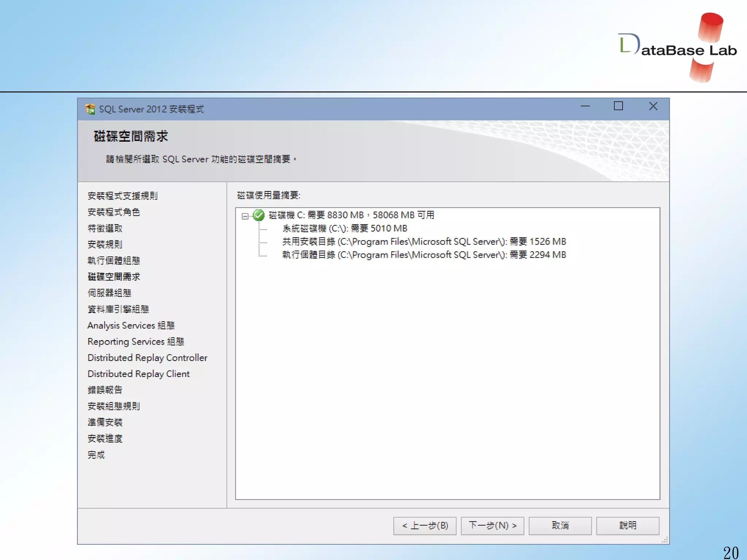Select 特徵選取 step in sidebar
The width and height of the screenshot is (747, 560).
(105, 228)
